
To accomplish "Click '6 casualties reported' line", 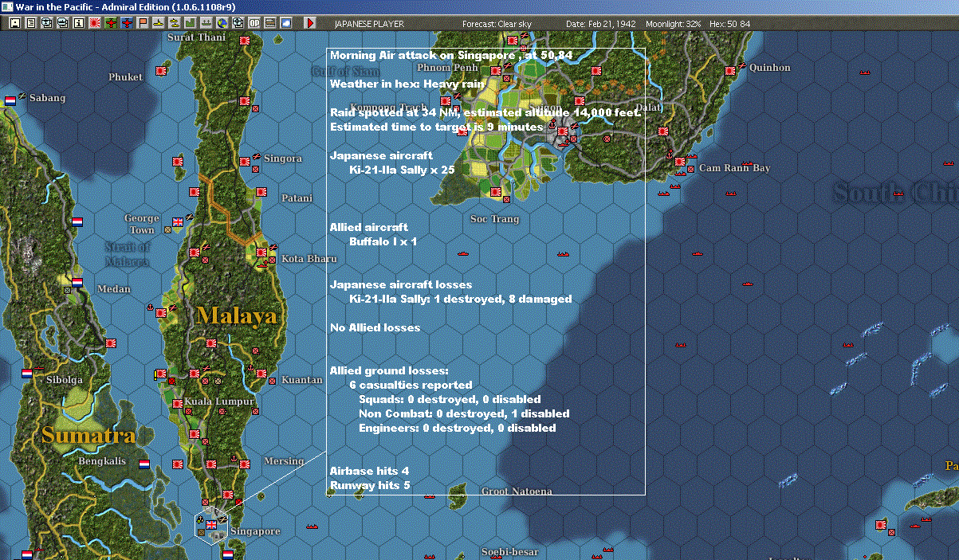I will coord(411,385).
